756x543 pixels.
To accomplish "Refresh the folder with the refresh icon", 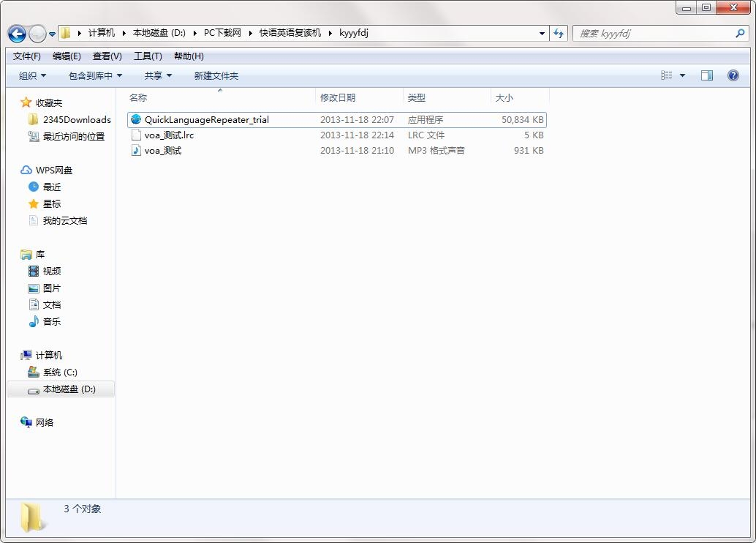I will [559, 34].
